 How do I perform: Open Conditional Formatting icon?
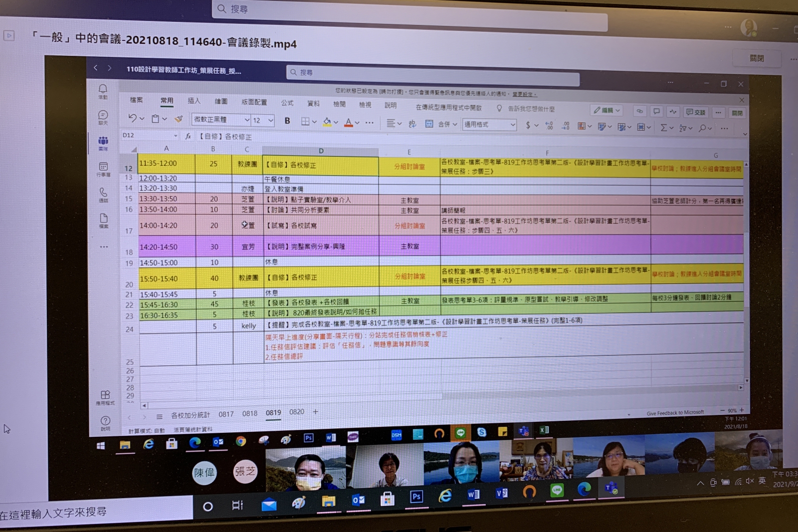582,126
